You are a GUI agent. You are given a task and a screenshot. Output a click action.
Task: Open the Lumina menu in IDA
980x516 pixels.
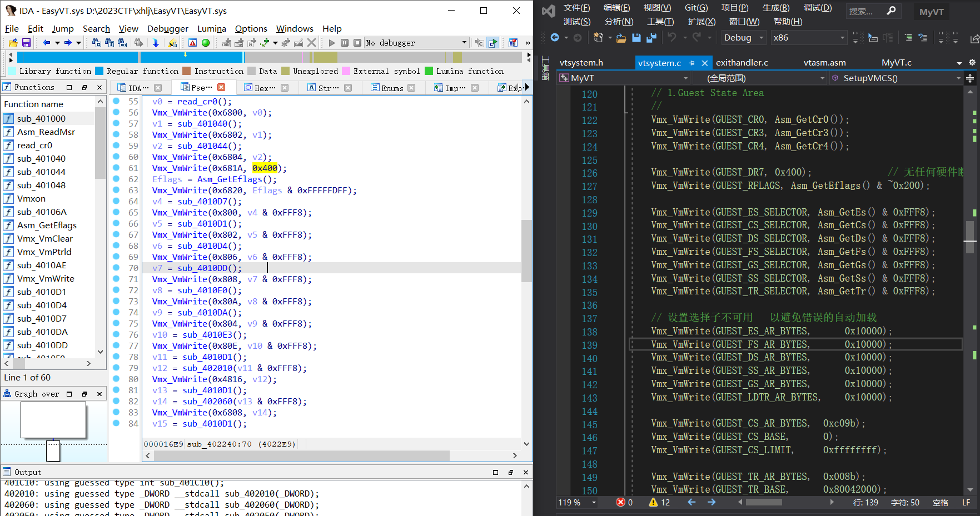(211, 28)
